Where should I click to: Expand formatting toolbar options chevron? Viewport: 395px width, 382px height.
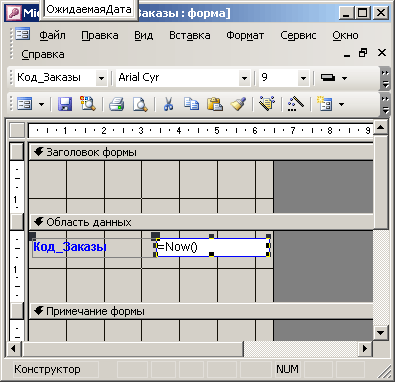[385, 78]
